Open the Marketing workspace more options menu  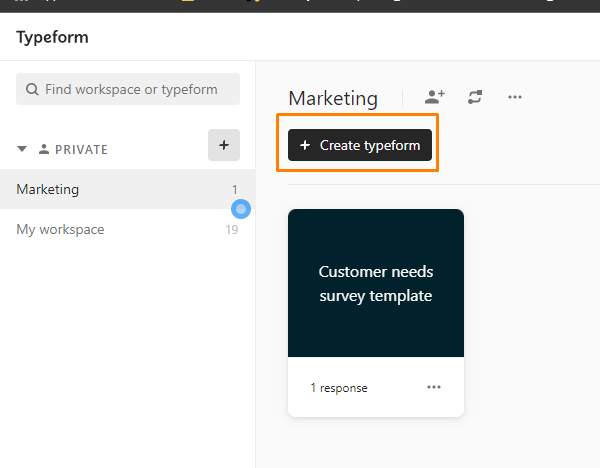(515, 97)
